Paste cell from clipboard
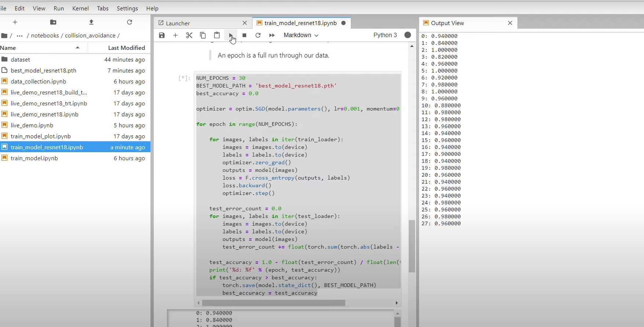 pyautogui.click(x=217, y=35)
